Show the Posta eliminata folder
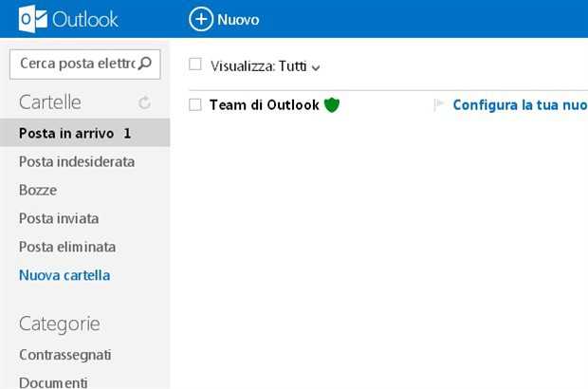The image size is (588, 389). [67, 247]
